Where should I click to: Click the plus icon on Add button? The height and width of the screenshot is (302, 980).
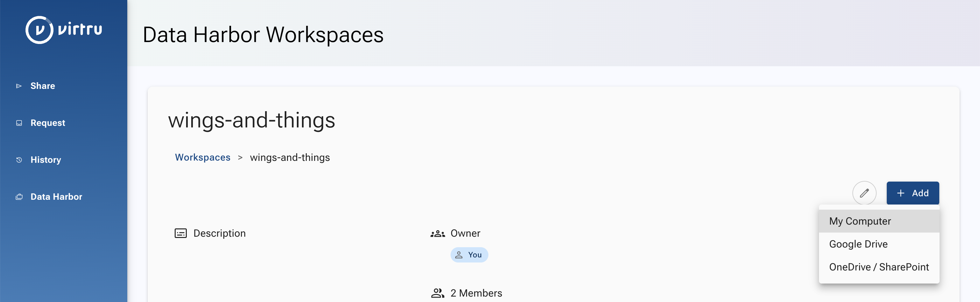click(x=900, y=193)
